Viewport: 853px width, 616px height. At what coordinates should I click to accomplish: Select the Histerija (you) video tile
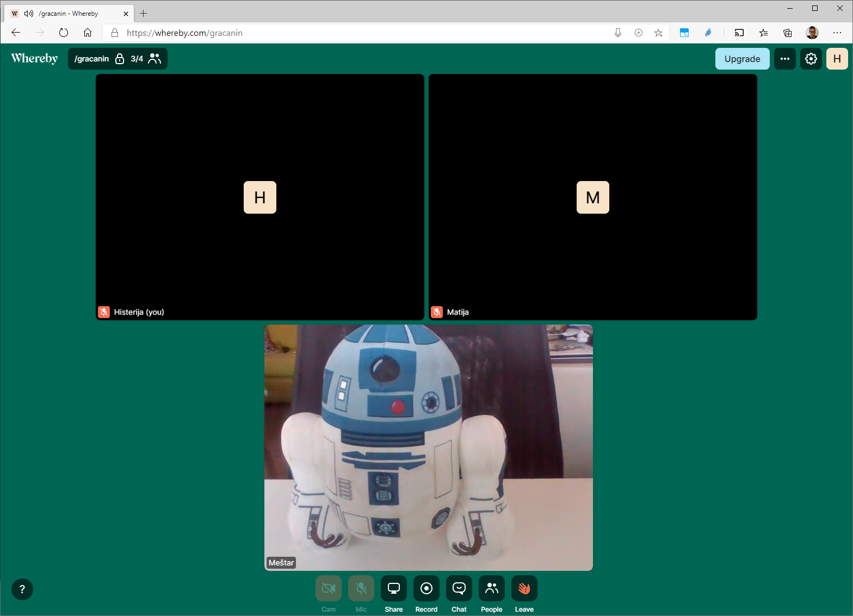click(x=260, y=197)
